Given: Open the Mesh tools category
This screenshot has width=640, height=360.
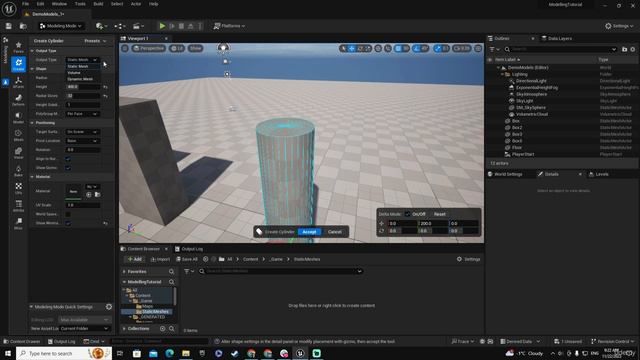Looking at the screenshot, I should click(18, 135).
